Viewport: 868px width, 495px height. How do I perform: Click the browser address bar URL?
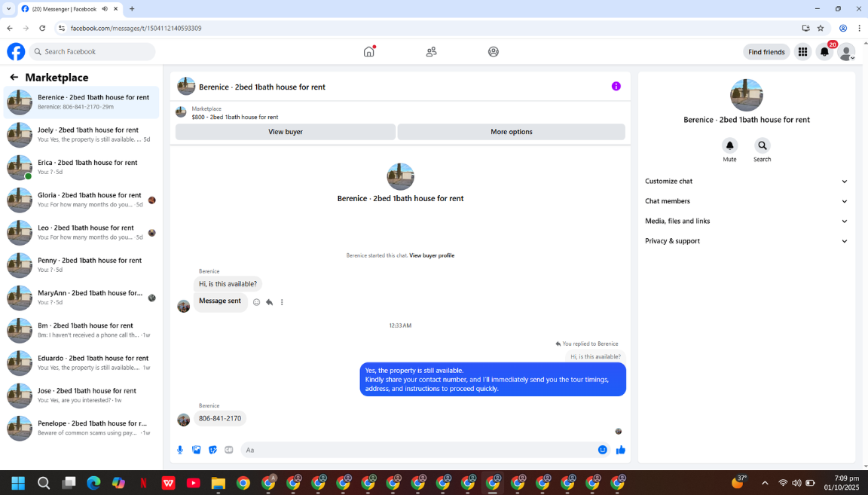click(x=136, y=28)
